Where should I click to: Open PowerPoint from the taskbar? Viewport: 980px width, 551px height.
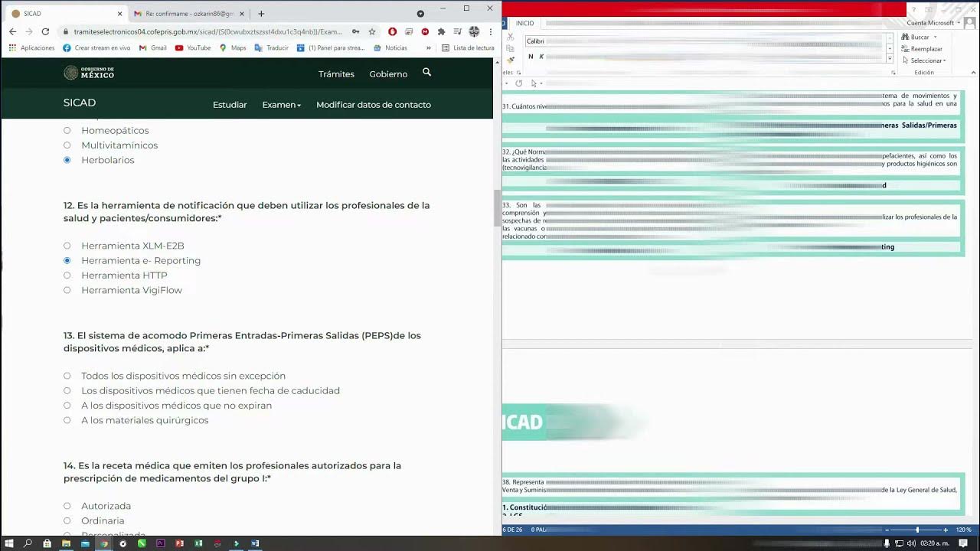(x=180, y=543)
